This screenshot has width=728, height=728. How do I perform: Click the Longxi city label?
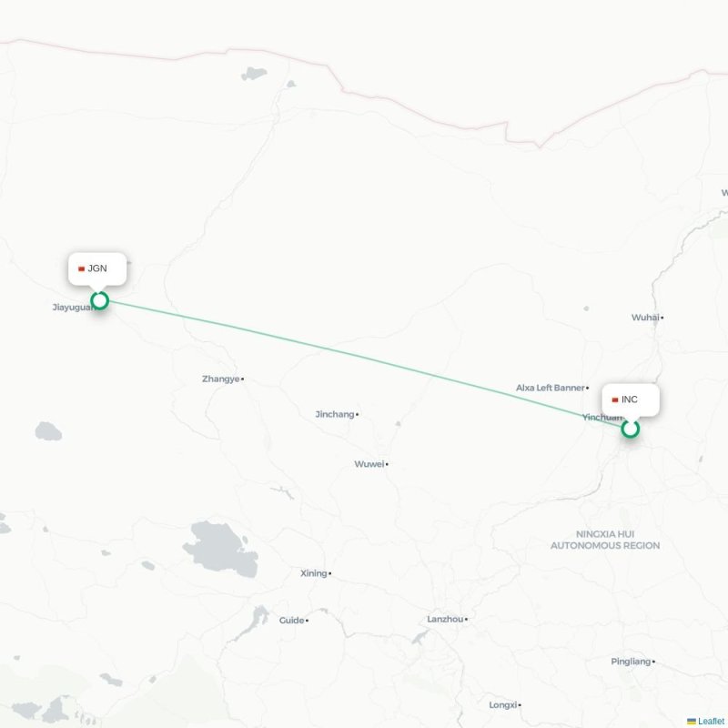pos(503,704)
